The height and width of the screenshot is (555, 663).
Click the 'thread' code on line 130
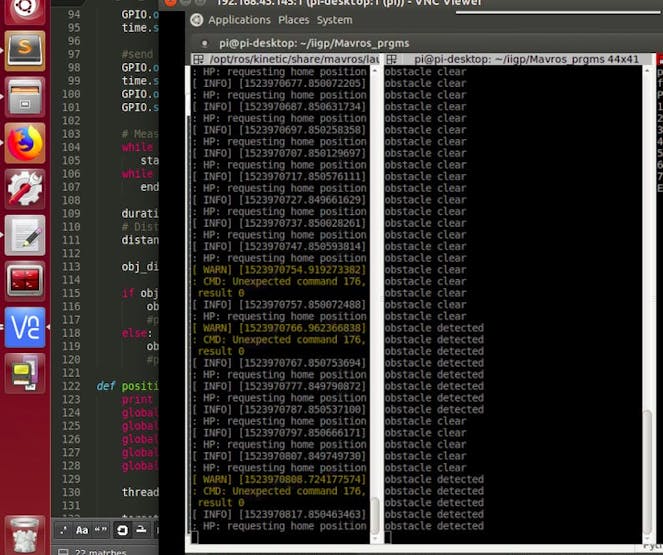pyautogui.click(x=140, y=492)
